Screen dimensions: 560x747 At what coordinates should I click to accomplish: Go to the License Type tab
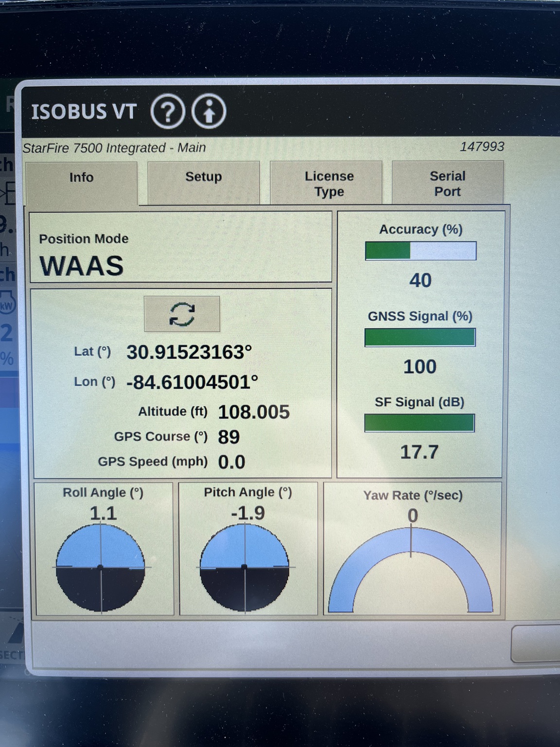pyautogui.click(x=329, y=184)
